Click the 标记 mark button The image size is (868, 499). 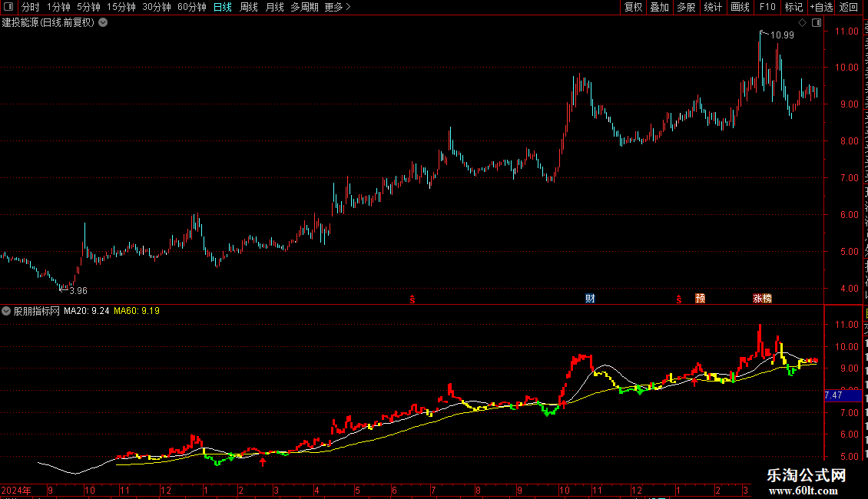(793, 7)
